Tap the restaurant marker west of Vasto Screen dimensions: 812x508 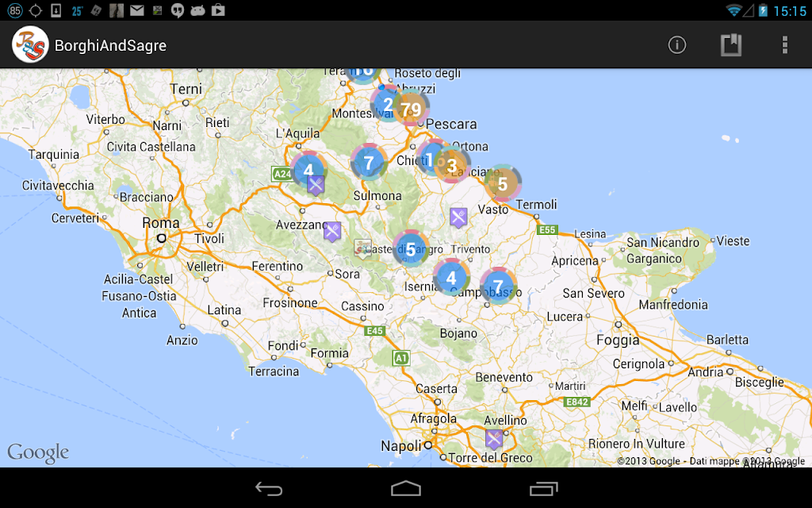[x=458, y=217]
